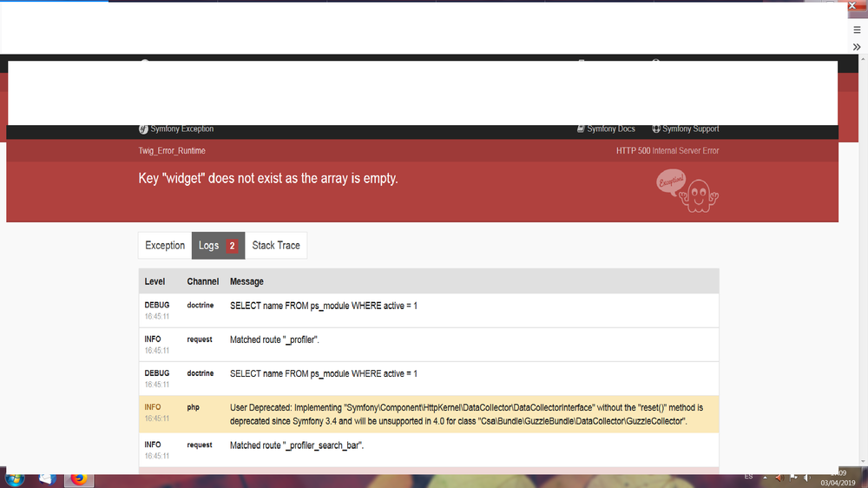Open the Windows Start menu

click(15, 479)
